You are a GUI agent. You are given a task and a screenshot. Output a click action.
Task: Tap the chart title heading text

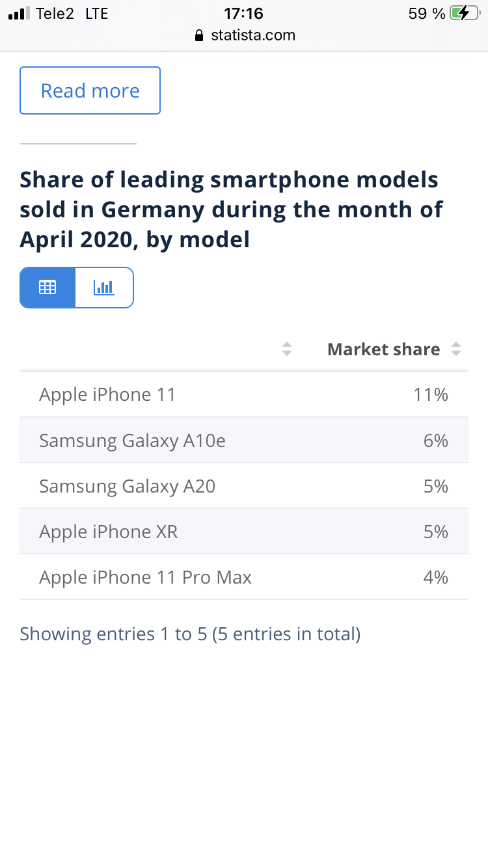pos(232,210)
